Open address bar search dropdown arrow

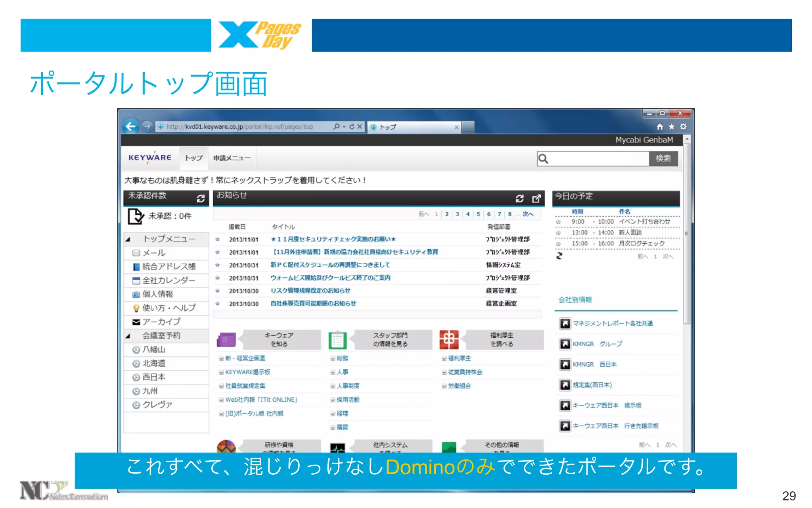(x=344, y=127)
